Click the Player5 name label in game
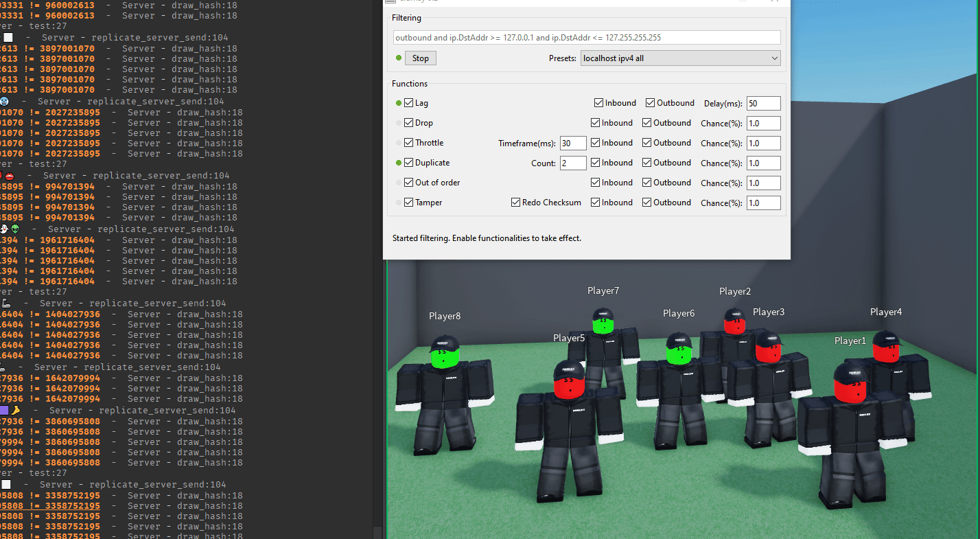 pyautogui.click(x=569, y=338)
